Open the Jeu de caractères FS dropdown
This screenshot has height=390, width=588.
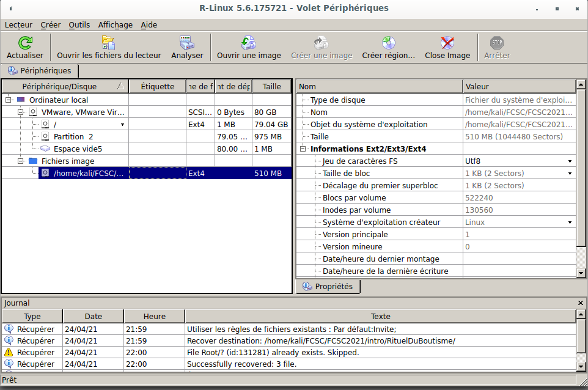coord(570,161)
